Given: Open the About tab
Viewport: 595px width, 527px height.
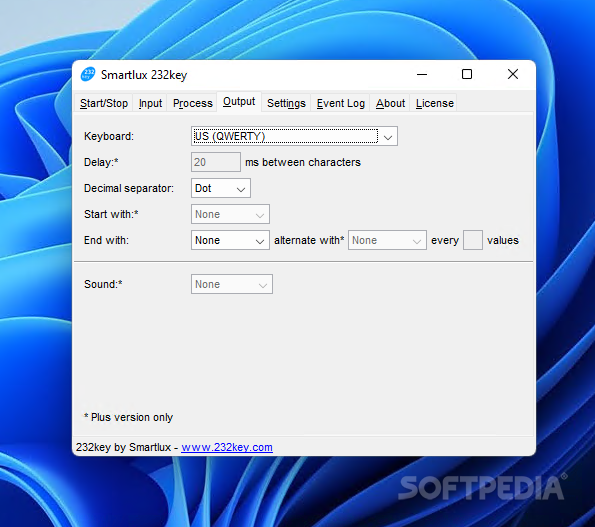Looking at the screenshot, I should [390, 103].
